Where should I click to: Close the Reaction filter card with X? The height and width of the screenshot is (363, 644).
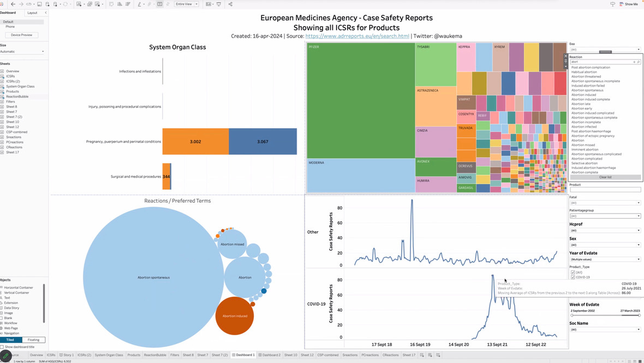click(x=565, y=56)
